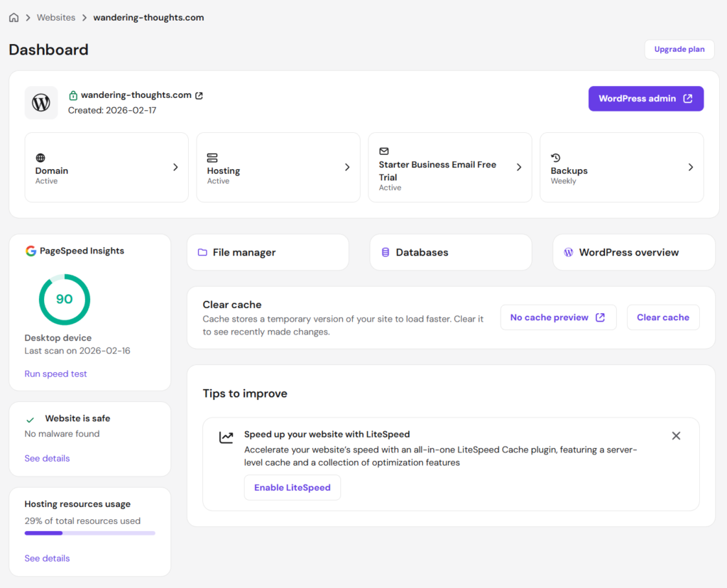This screenshot has width=727, height=588.
Task: Click Enable LiteSpeed button
Action: (293, 487)
